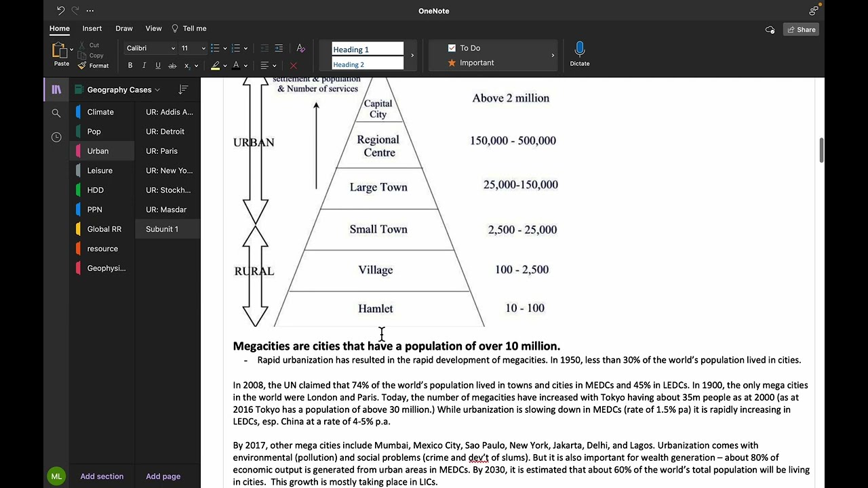Viewport: 868px width, 488px height.
Task: Click the sync status icon near Share
Action: pyautogui.click(x=770, y=29)
